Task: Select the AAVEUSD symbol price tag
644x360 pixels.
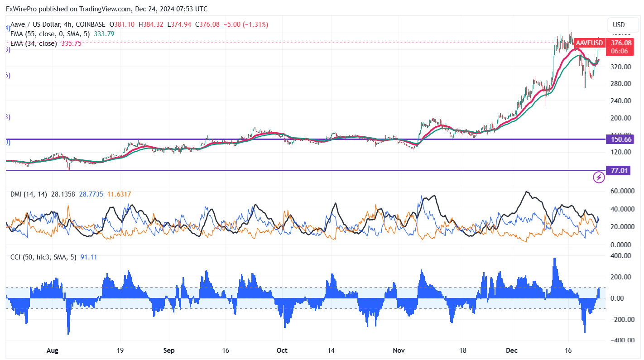Action: [590, 43]
